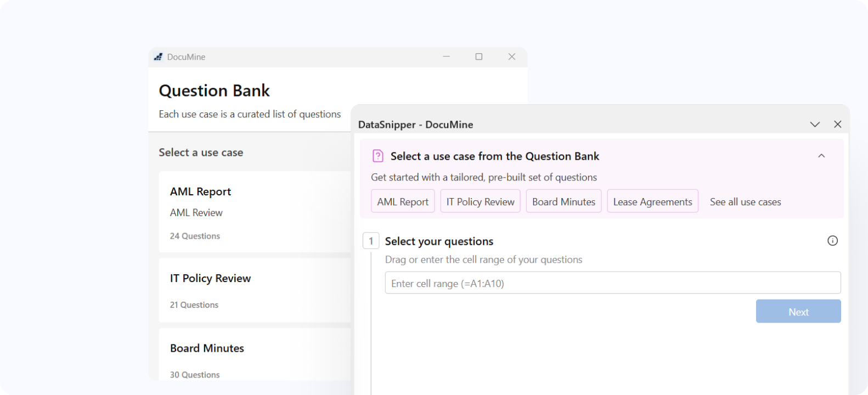Viewport: 868px width, 395px height.
Task: Click the question document icon beside 'Select a use case'
Action: 378,156
